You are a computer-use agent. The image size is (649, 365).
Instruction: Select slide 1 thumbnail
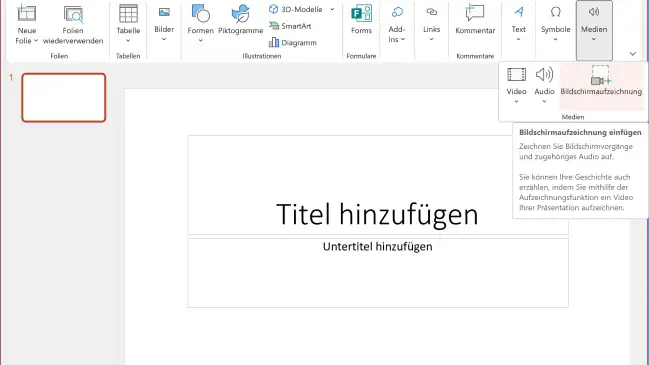(64, 98)
